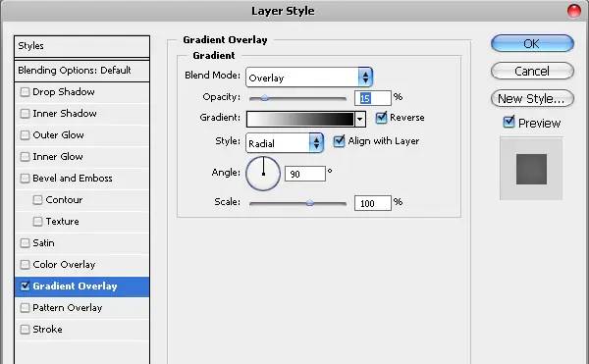
Task: Toggle Align with Layer checkbox
Action: coord(339,141)
